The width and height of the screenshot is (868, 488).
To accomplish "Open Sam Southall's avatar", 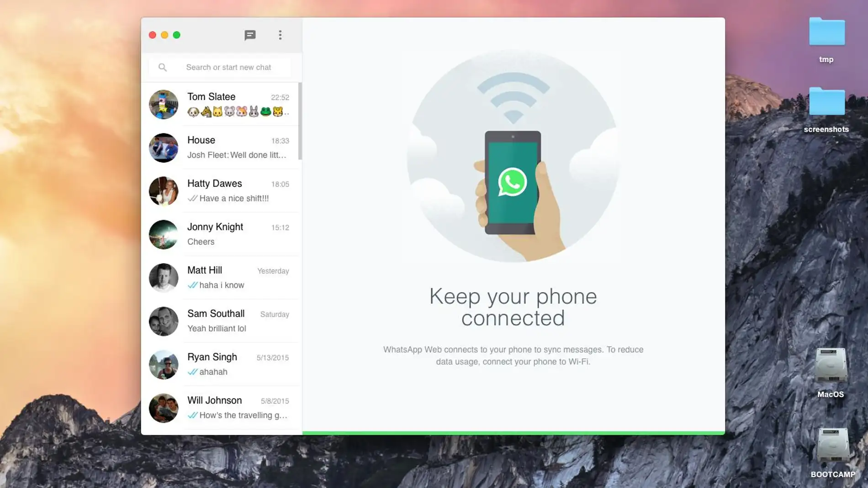I will point(164,321).
